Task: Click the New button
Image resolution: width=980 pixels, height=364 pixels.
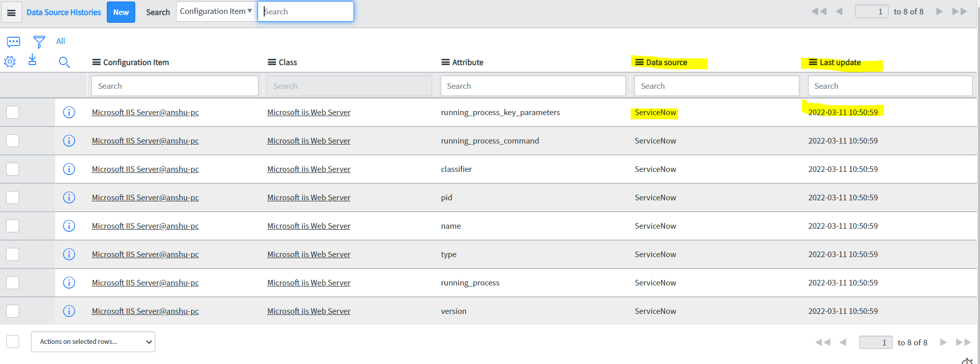Action: point(121,12)
